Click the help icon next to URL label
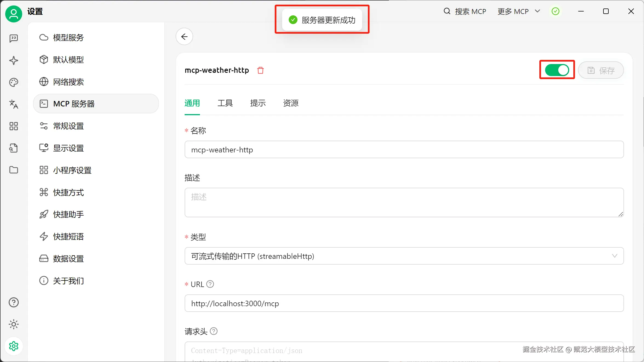The image size is (644, 362). coord(210,284)
